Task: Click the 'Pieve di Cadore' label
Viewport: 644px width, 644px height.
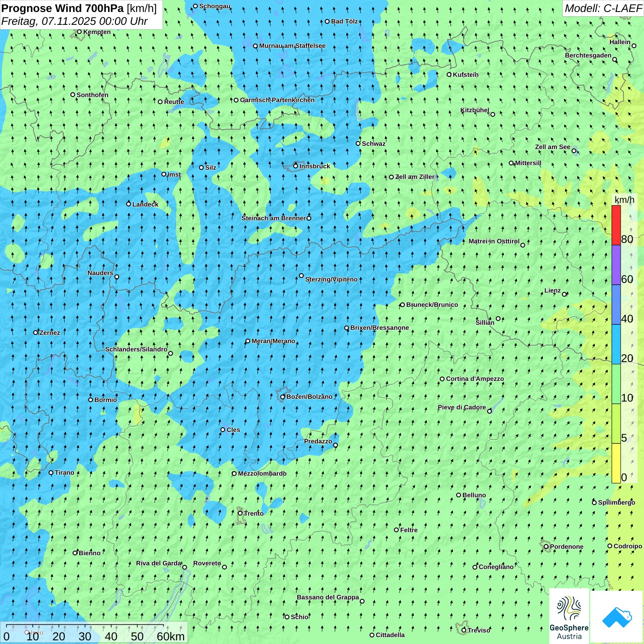Action: point(462,407)
